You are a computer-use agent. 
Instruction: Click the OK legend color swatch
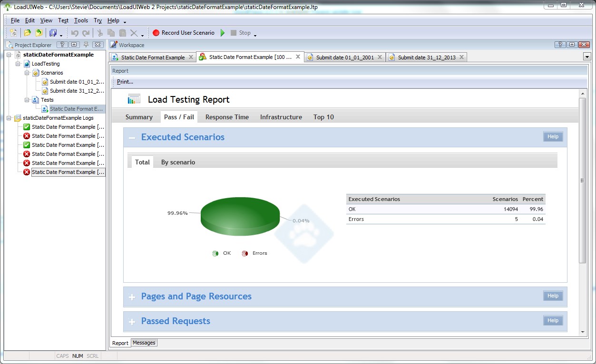[215, 253]
